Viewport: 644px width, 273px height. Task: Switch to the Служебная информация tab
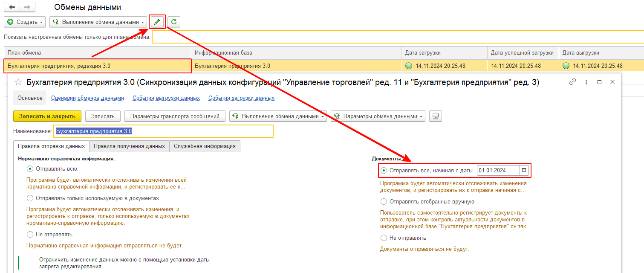click(205, 146)
